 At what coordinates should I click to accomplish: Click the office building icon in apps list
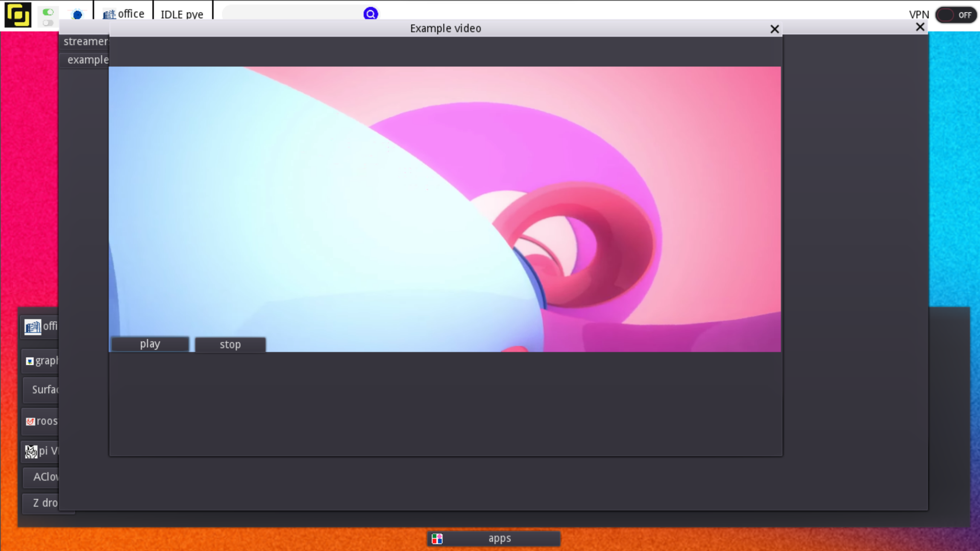click(x=33, y=327)
